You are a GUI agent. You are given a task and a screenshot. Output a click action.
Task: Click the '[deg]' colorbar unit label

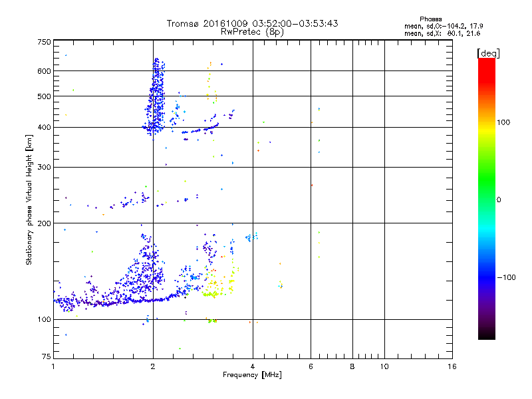coord(488,53)
